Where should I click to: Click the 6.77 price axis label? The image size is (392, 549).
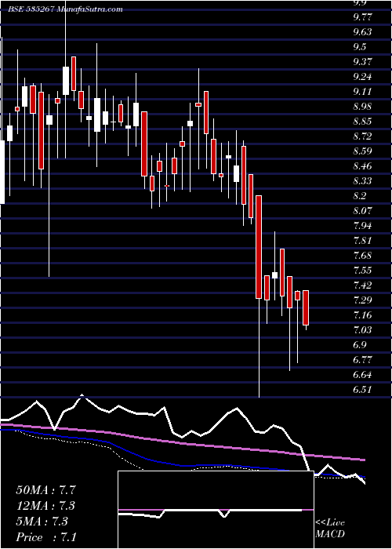pos(362,359)
